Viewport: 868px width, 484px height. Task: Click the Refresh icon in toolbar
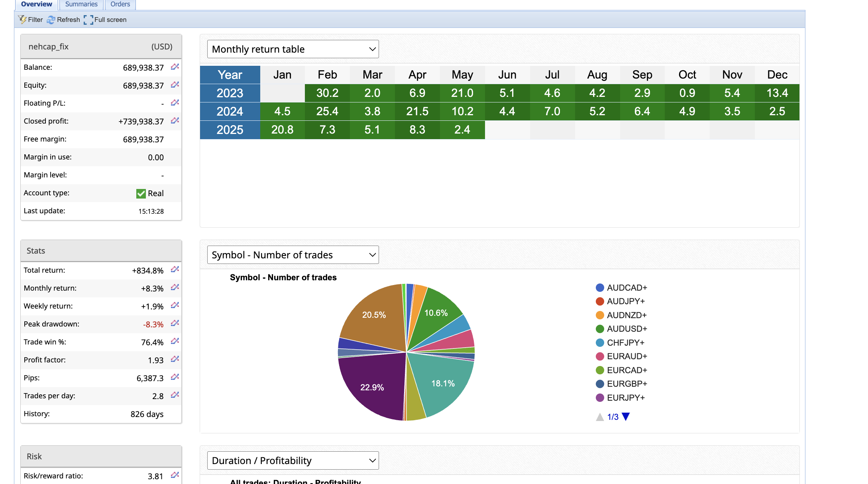(x=51, y=20)
